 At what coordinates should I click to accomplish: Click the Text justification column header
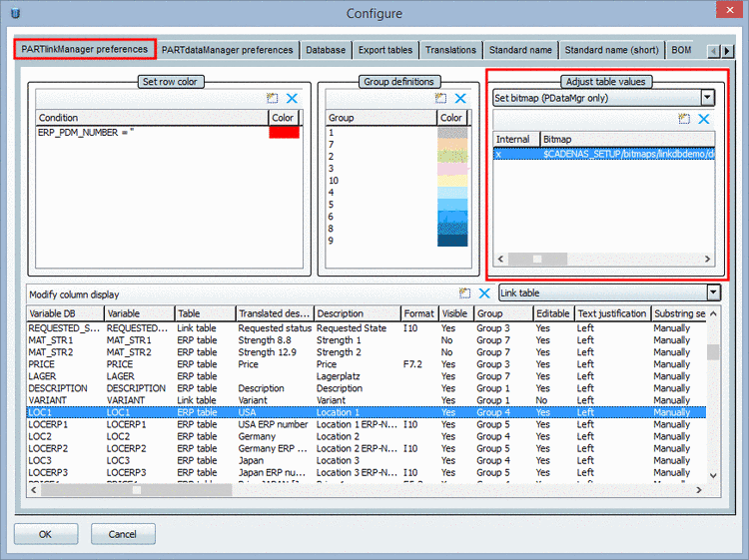[x=613, y=313]
